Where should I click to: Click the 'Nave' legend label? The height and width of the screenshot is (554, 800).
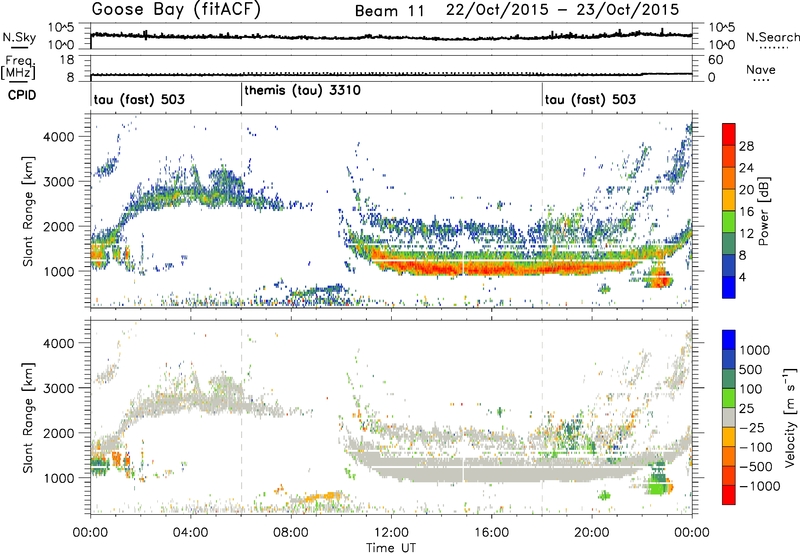tap(761, 70)
